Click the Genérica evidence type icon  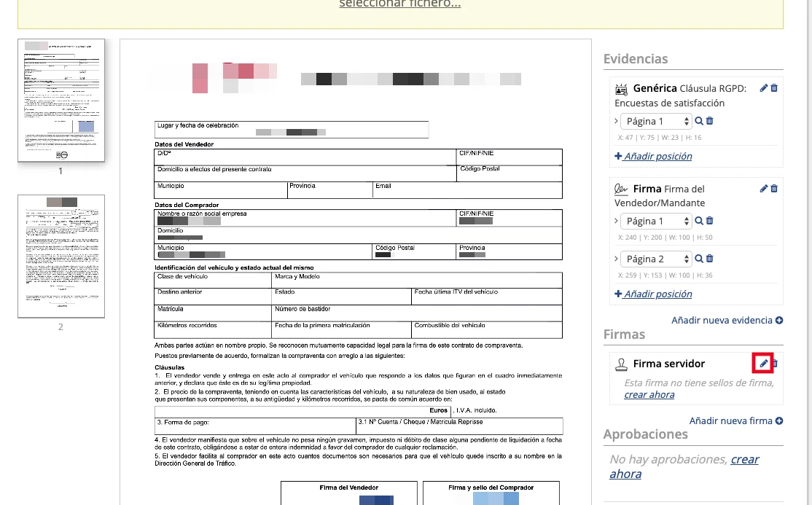[x=622, y=89]
